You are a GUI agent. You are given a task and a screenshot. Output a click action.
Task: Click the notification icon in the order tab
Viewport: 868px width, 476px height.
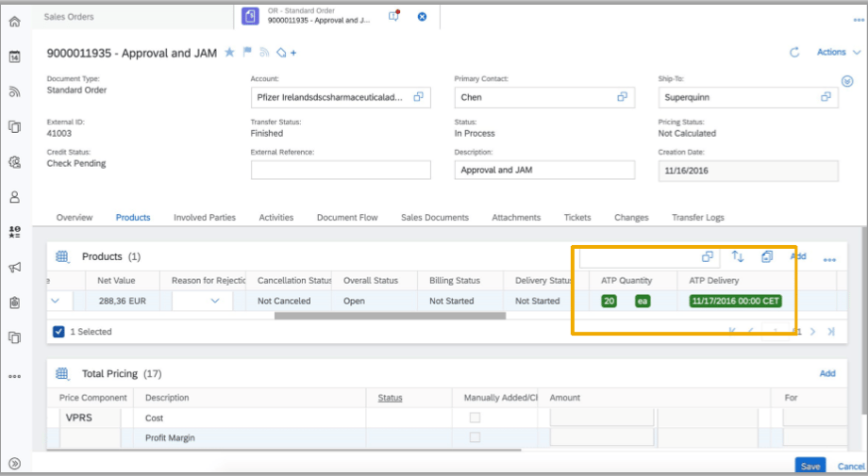[x=393, y=16]
